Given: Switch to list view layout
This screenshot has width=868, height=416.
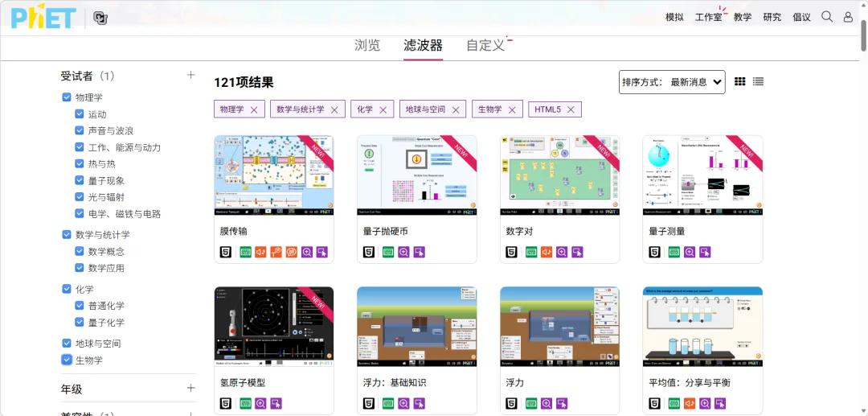Looking at the screenshot, I should point(759,81).
